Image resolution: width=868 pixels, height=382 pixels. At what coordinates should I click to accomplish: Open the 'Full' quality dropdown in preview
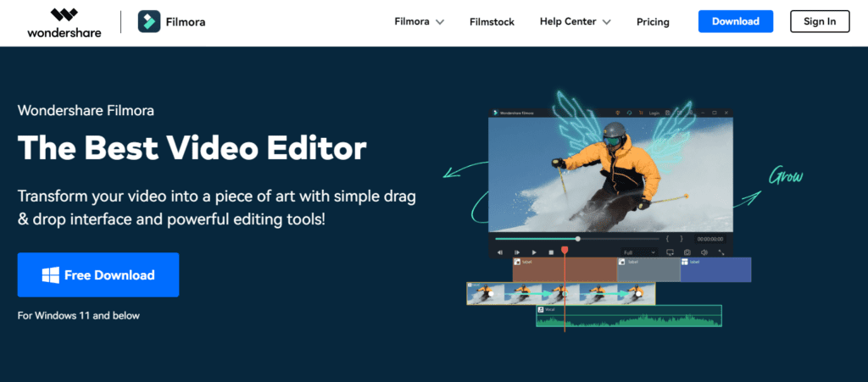coord(639,252)
